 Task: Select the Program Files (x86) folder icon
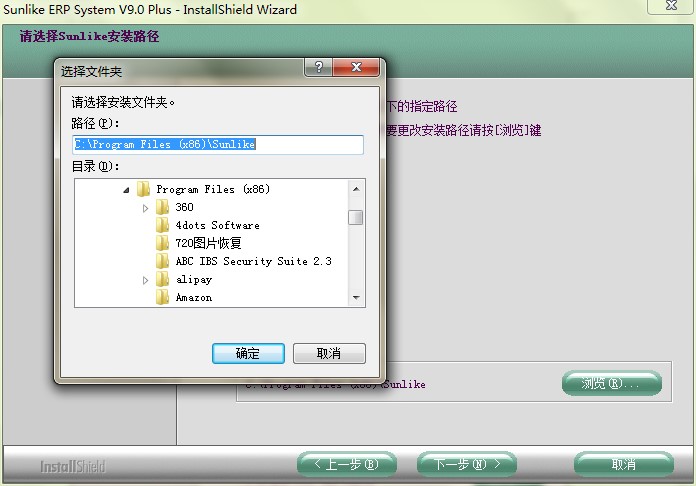(x=143, y=189)
